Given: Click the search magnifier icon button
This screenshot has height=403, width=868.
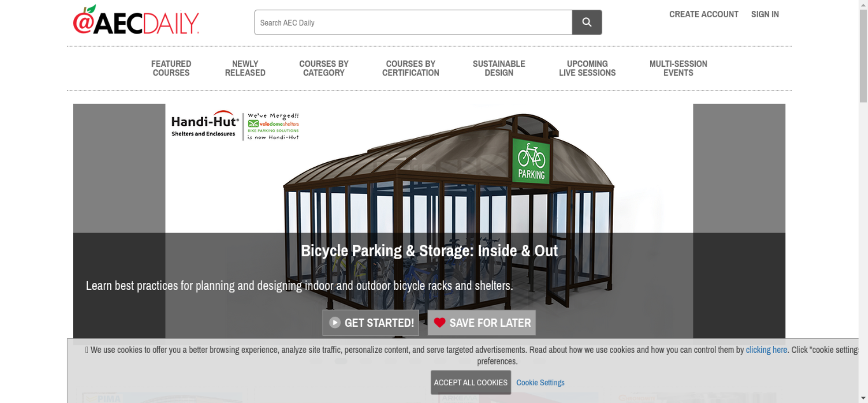Looking at the screenshot, I should 587,22.
